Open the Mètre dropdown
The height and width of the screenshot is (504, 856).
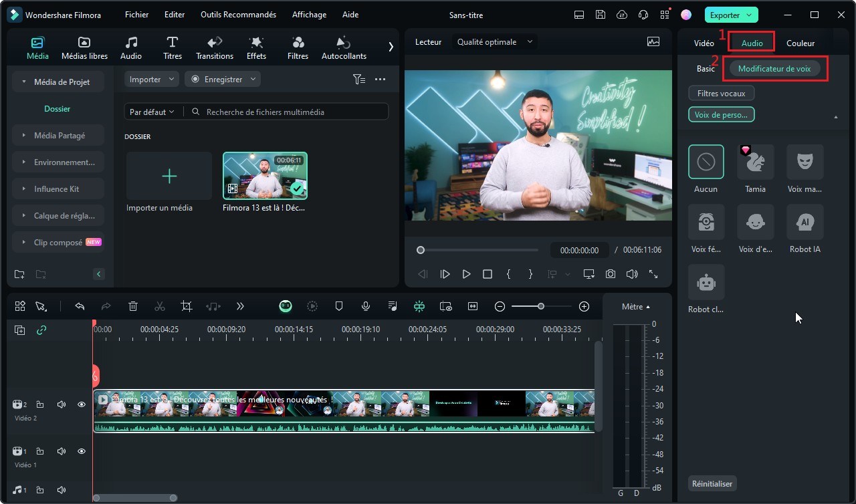click(635, 307)
